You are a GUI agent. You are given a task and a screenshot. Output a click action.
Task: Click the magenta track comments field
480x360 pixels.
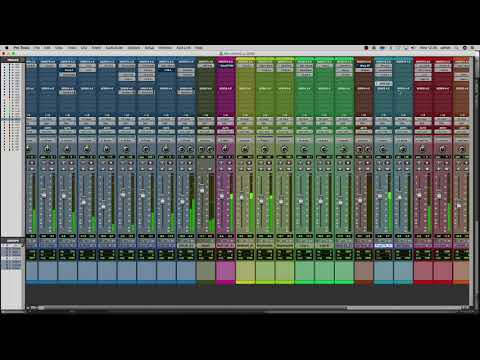pyautogui.click(x=226, y=271)
